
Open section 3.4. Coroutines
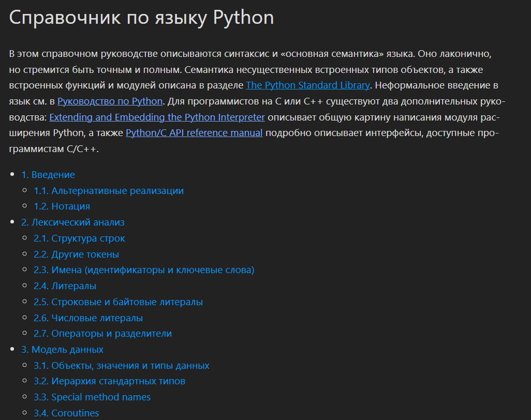[x=66, y=413]
